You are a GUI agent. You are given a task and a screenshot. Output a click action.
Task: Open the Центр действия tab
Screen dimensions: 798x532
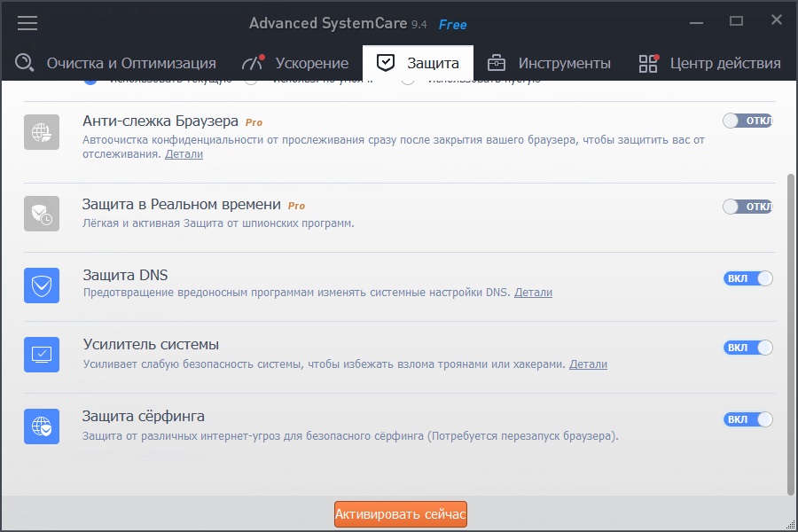point(710,63)
